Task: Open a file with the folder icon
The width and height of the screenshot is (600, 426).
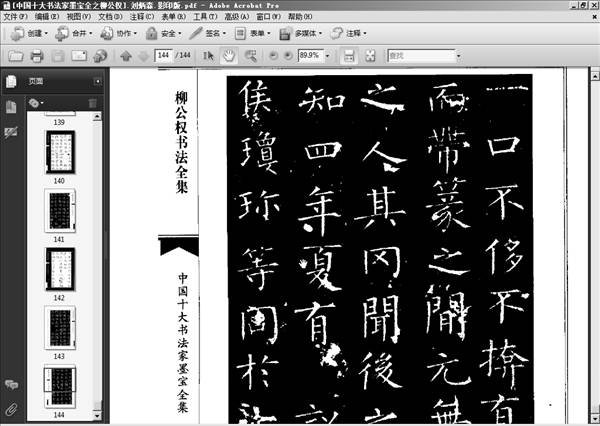Action: [16, 56]
